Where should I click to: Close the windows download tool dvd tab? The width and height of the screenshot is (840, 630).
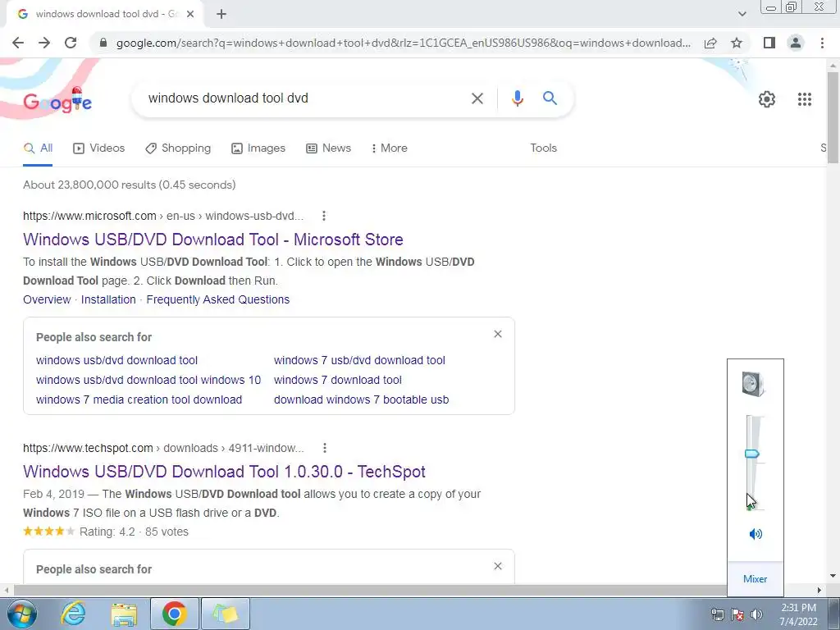tap(190, 15)
